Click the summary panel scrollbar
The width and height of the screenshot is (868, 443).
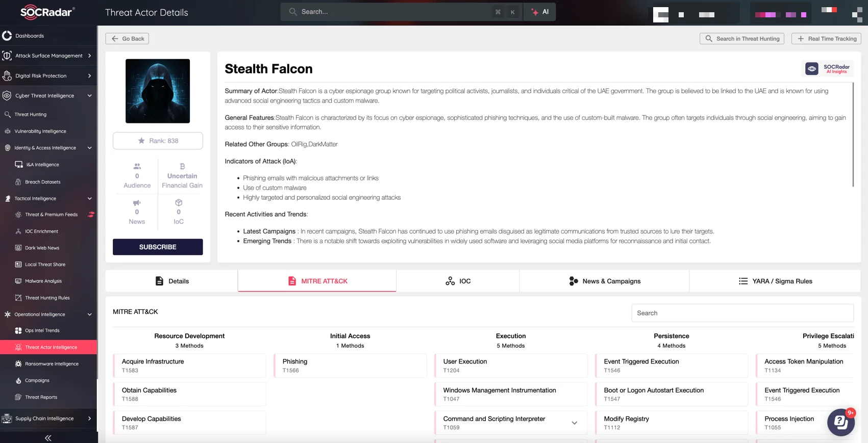[853, 135]
